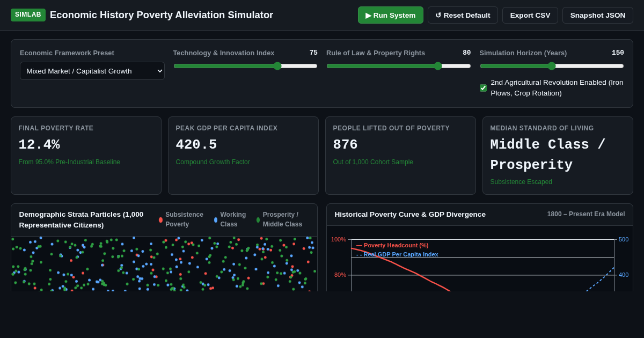Click the Demographic Strata Particles heading
Viewport: 644px width, 338px height.
[82, 219]
